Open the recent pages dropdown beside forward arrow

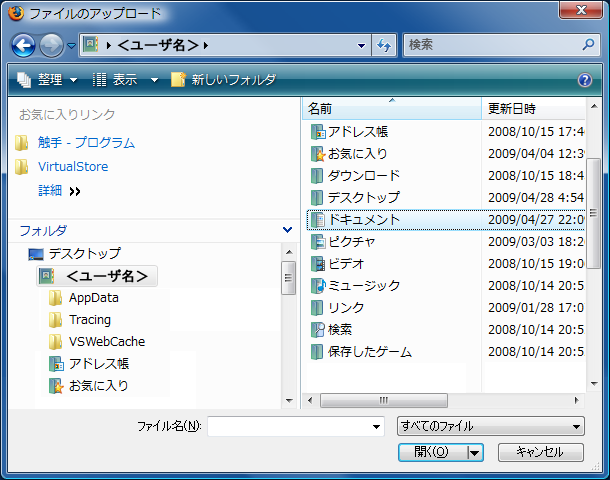tap(71, 46)
